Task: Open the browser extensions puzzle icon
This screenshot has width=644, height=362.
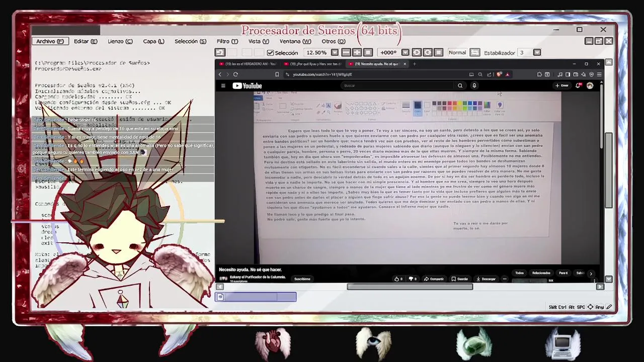Action: [539, 74]
